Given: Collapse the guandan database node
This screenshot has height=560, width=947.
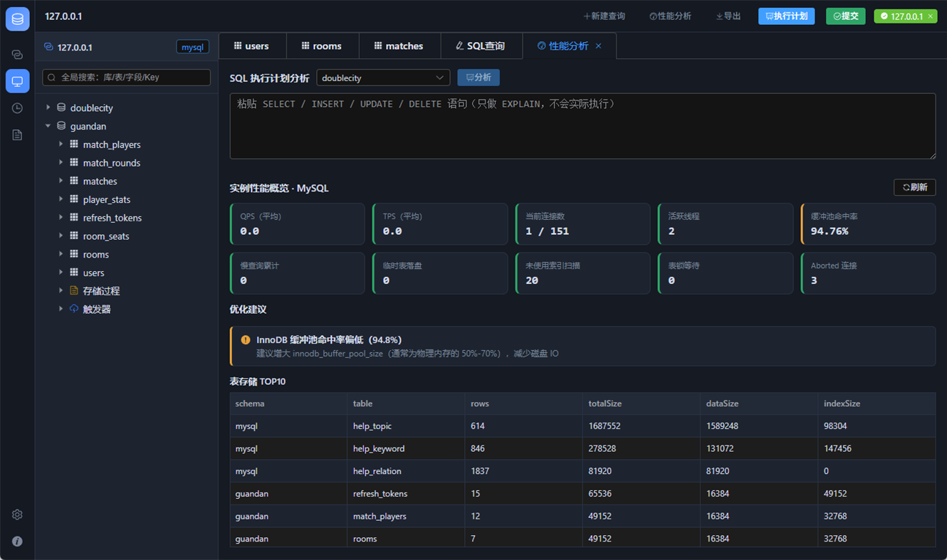Looking at the screenshot, I should tap(48, 126).
